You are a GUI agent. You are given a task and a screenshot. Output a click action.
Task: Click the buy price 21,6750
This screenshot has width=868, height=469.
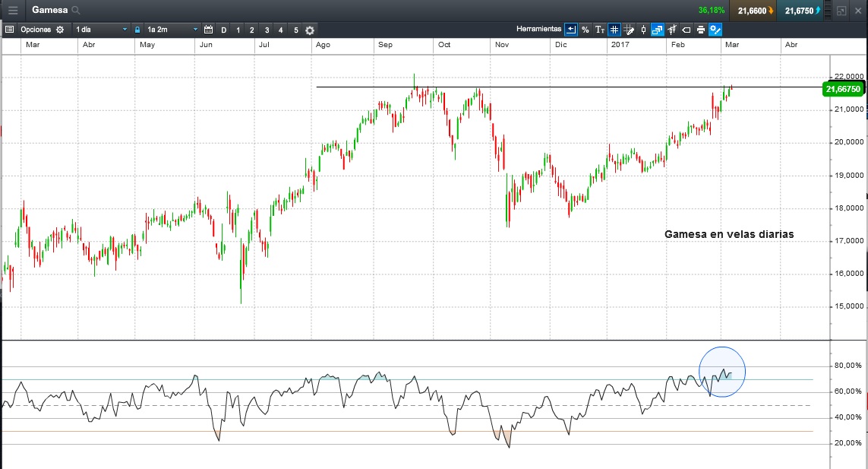[800, 11]
